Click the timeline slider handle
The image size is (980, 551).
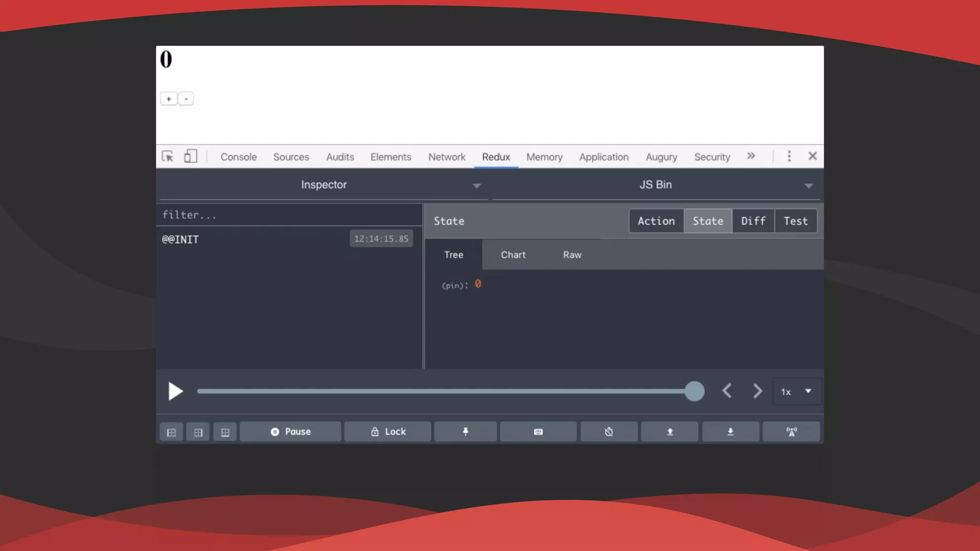pyautogui.click(x=694, y=391)
